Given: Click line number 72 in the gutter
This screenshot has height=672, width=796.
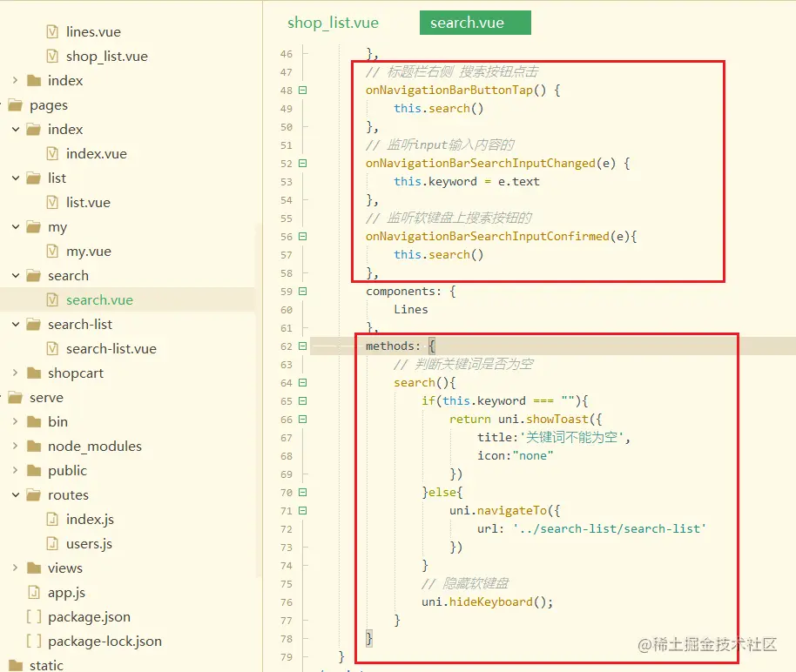Looking at the screenshot, I should point(287,529).
